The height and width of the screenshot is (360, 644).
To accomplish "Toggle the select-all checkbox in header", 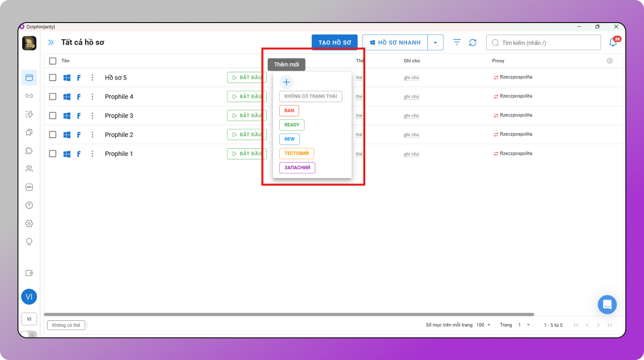I will (x=53, y=61).
